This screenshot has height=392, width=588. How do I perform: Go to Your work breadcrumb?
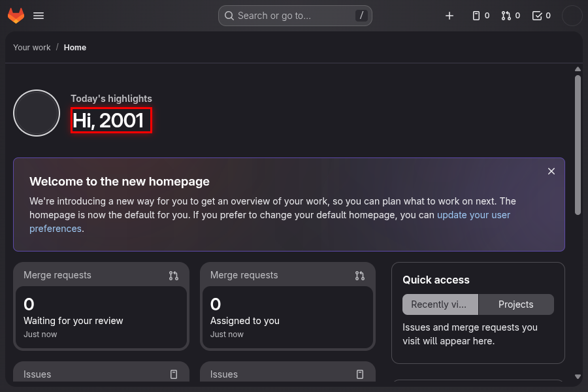(32, 48)
